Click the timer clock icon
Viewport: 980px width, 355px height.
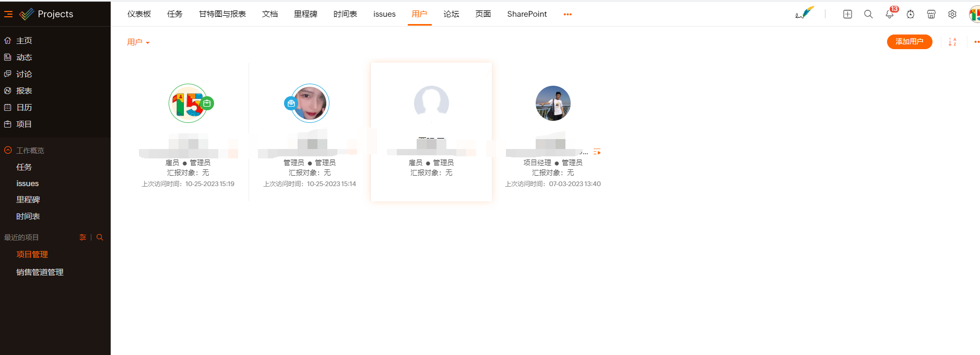911,14
